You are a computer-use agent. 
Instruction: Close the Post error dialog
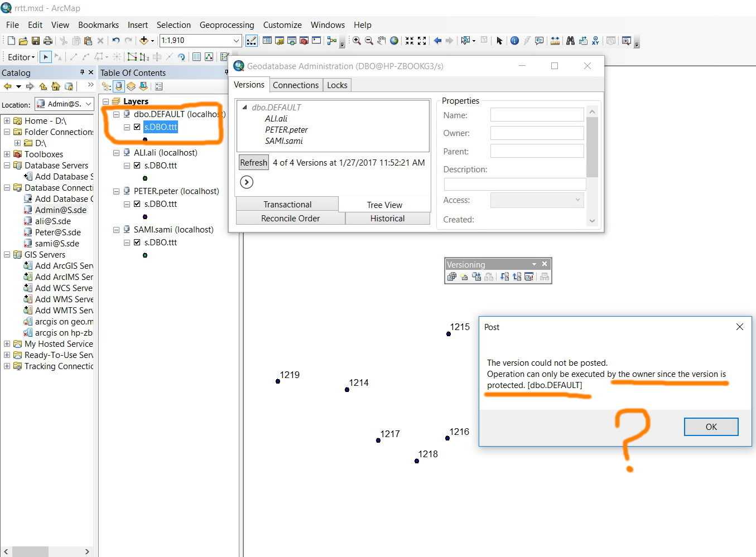click(x=740, y=327)
